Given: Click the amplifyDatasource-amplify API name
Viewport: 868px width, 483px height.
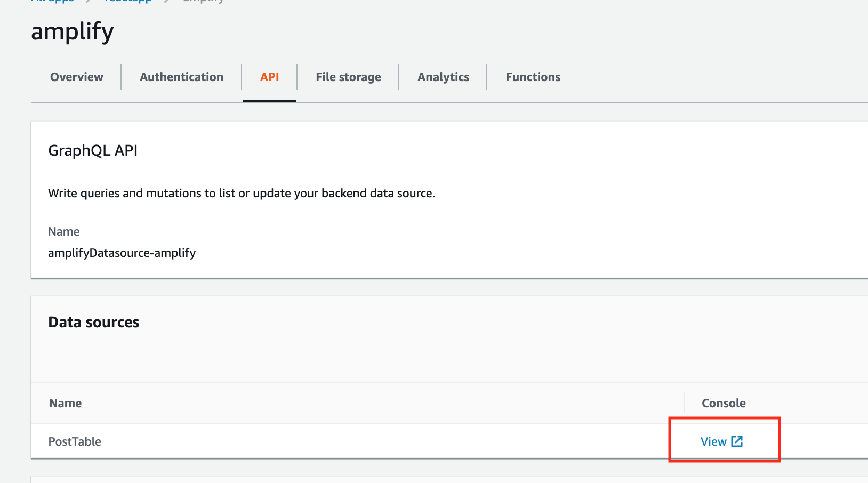Looking at the screenshot, I should point(122,253).
